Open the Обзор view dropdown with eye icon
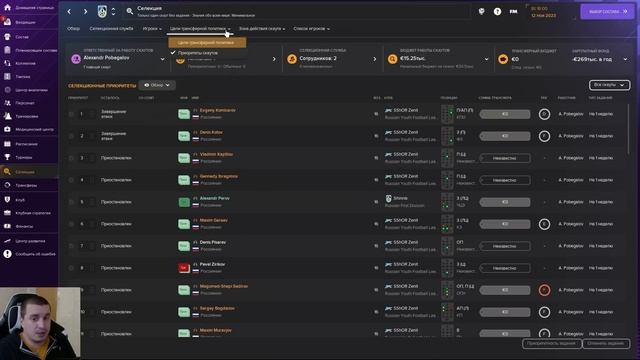 157,85
